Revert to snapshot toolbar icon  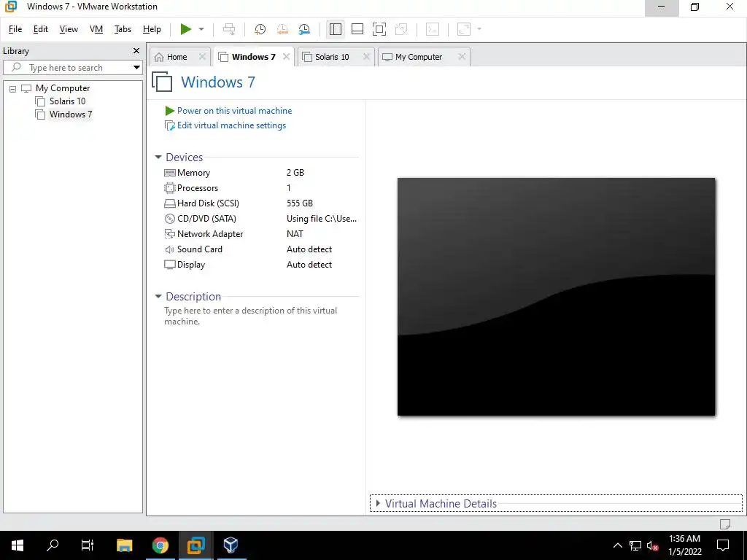click(x=282, y=29)
